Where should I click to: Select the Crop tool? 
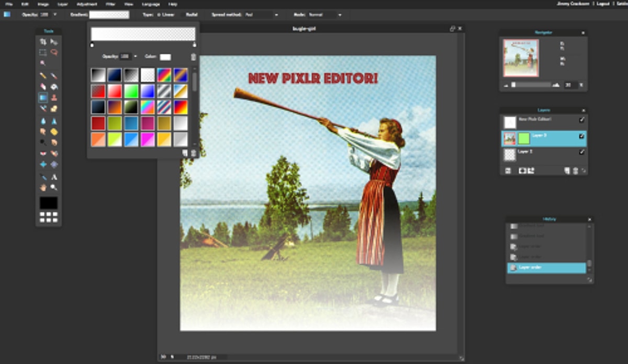(x=43, y=41)
